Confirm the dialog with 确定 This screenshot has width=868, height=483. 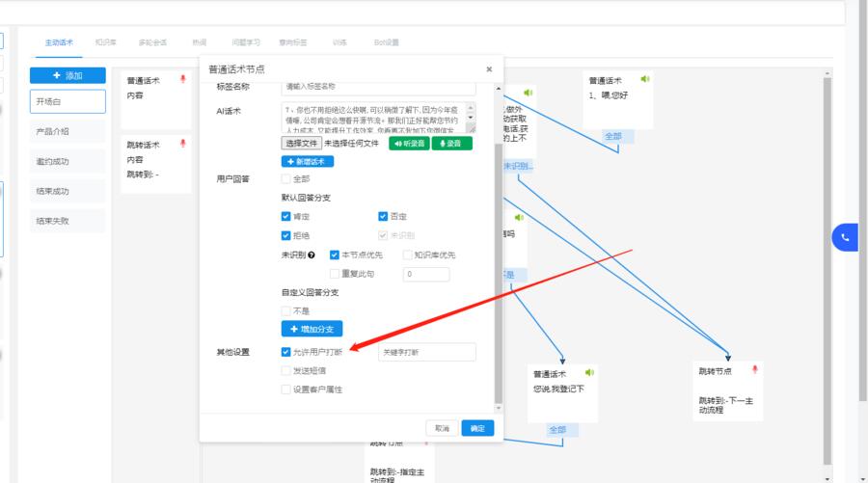click(x=477, y=428)
